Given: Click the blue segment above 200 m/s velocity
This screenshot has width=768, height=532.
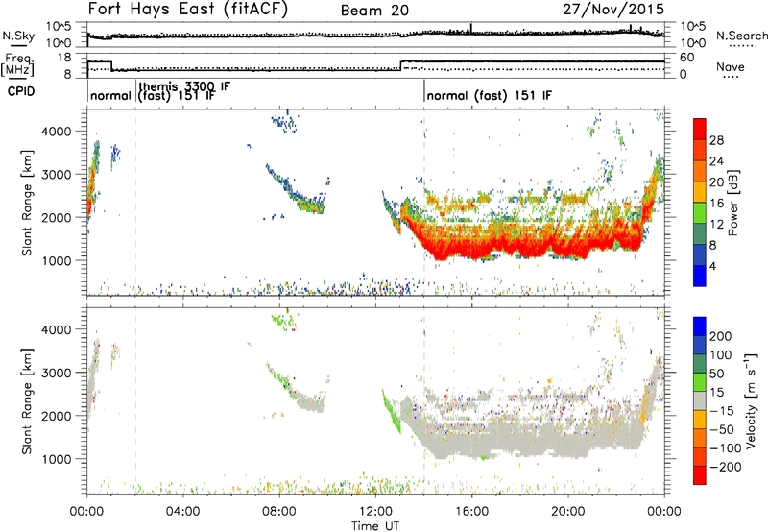Looking at the screenshot, I should click(700, 326).
